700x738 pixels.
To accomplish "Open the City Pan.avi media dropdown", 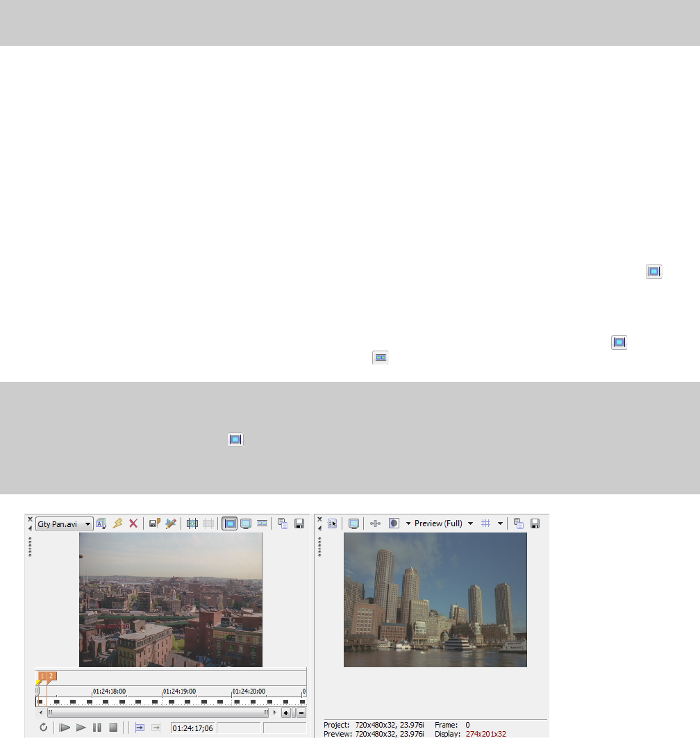I will click(65, 524).
